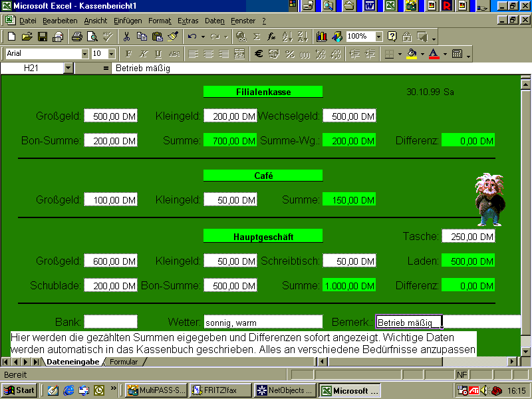Apply the red font color button
Viewport: 532px width, 399px height.
434,54
